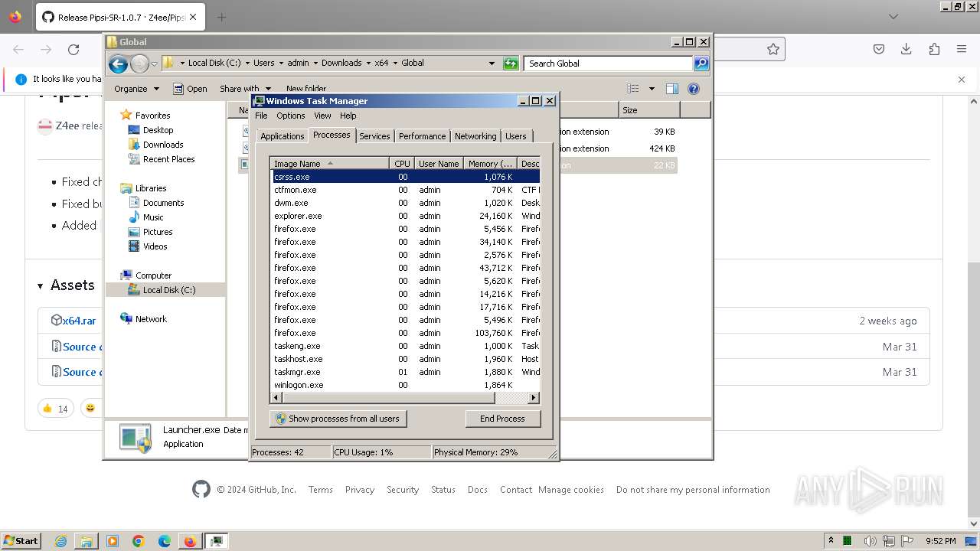
Task: Select Downloads under Favorites in Explorer
Action: pyautogui.click(x=163, y=145)
